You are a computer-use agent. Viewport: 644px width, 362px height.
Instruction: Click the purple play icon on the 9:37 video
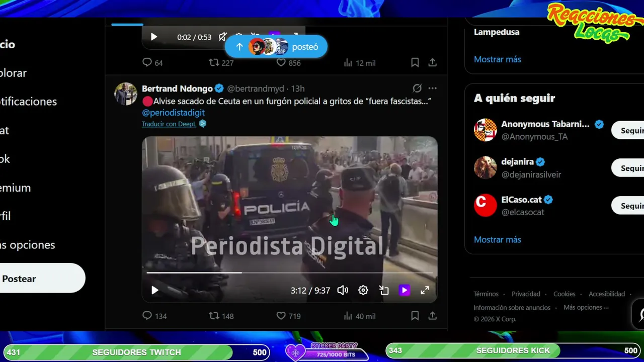405,290
